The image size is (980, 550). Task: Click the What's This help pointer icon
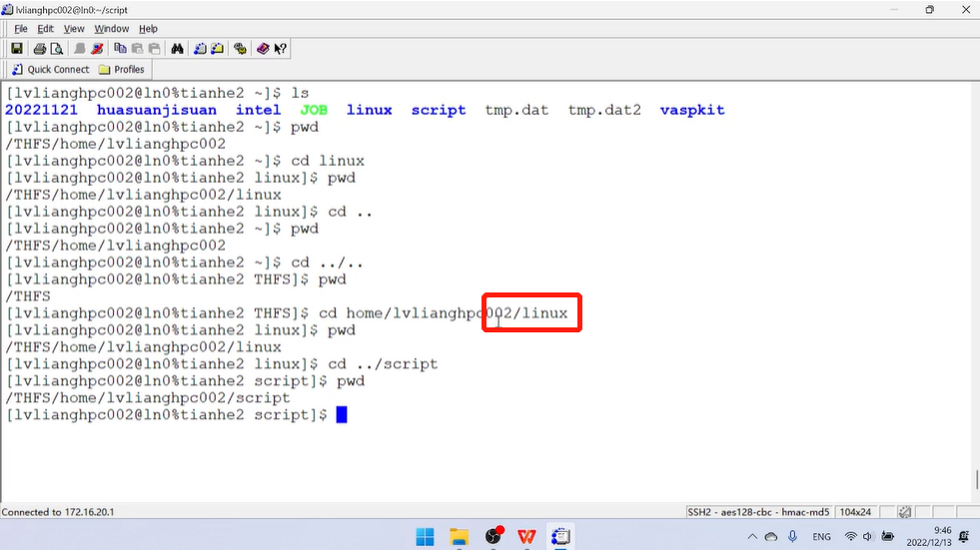pos(280,49)
